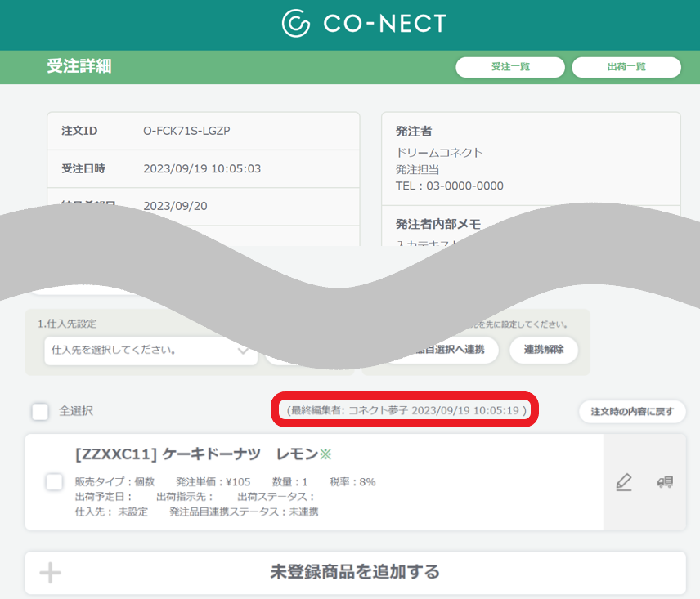Click 品目選択へ連携 button
700x599 pixels.
click(446, 349)
